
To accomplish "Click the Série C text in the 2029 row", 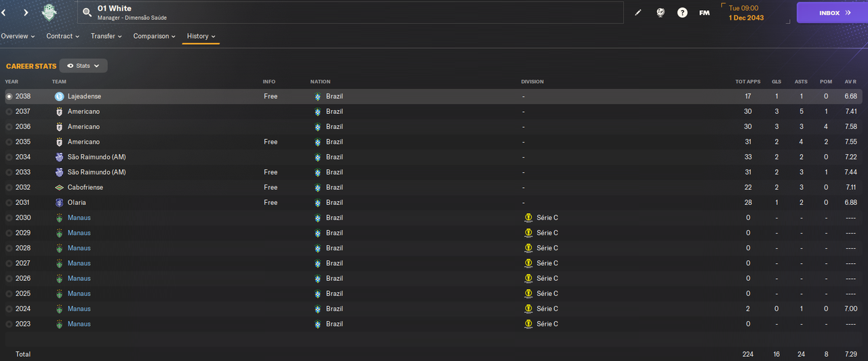I will [x=547, y=233].
